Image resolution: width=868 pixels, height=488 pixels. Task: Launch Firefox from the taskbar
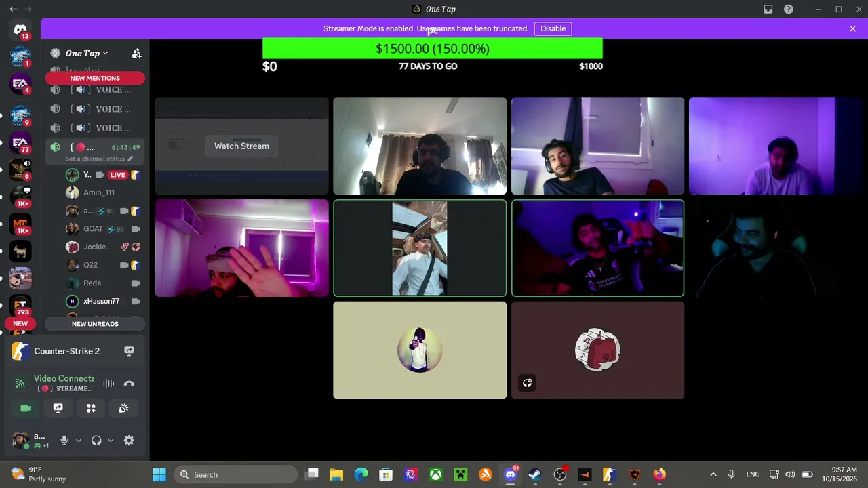tap(659, 474)
